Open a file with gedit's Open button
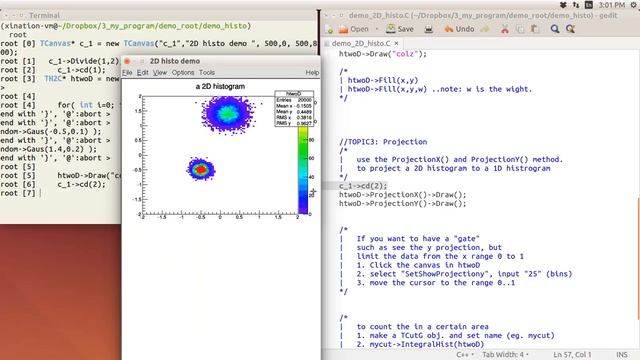 tap(353, 29)
